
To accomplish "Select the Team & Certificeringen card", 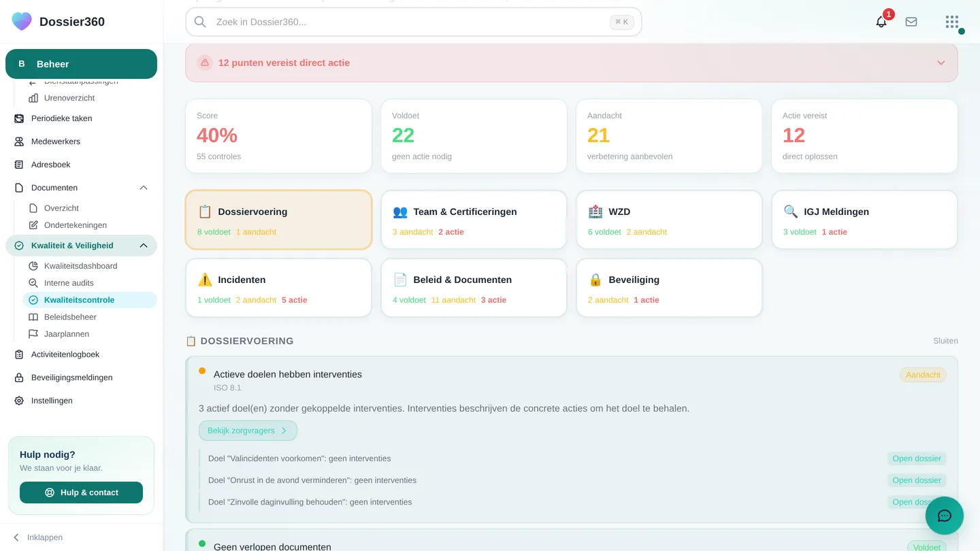I will pos(474,220).
